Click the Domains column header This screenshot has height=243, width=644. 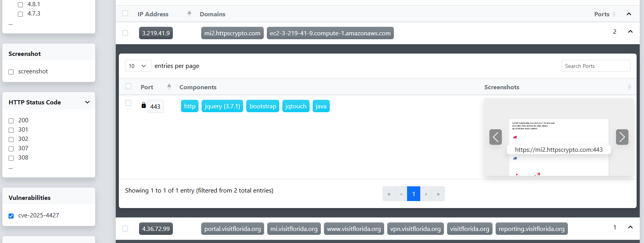coord(212,14)
